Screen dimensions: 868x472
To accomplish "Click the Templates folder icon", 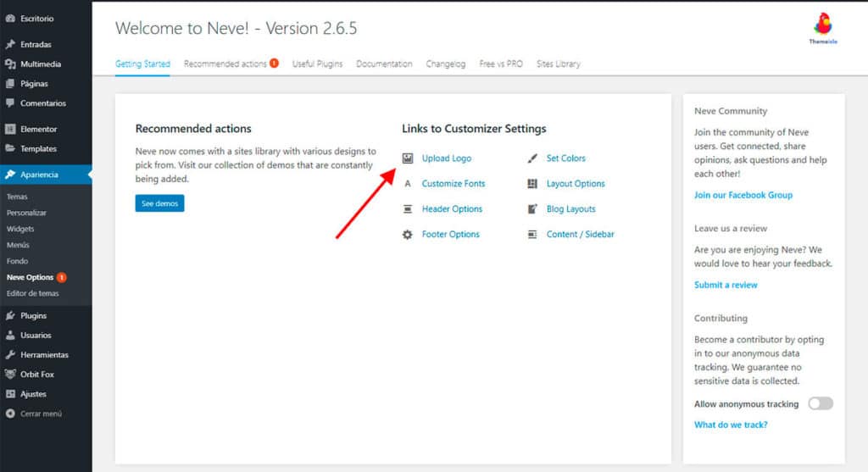I will (x=10, y=148).
